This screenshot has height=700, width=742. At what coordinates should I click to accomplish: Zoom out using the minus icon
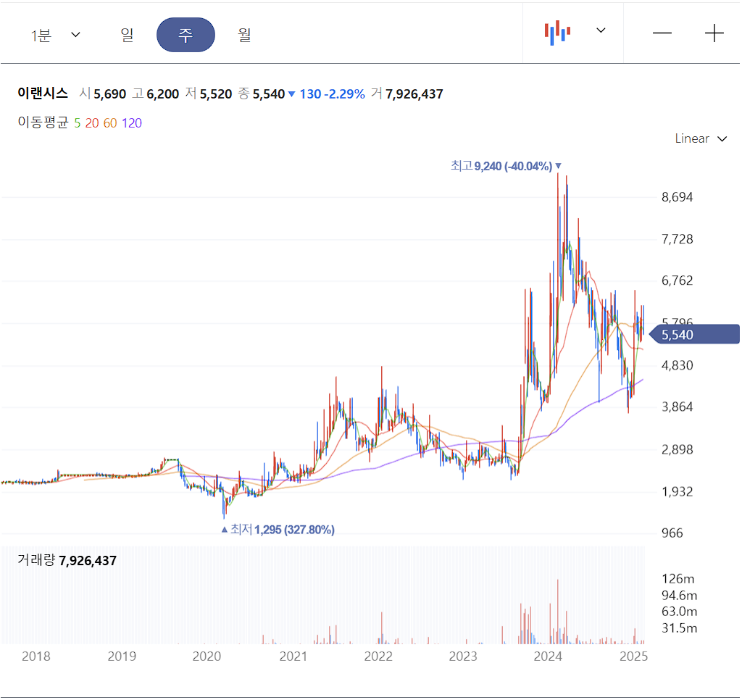tap(662, 33)
